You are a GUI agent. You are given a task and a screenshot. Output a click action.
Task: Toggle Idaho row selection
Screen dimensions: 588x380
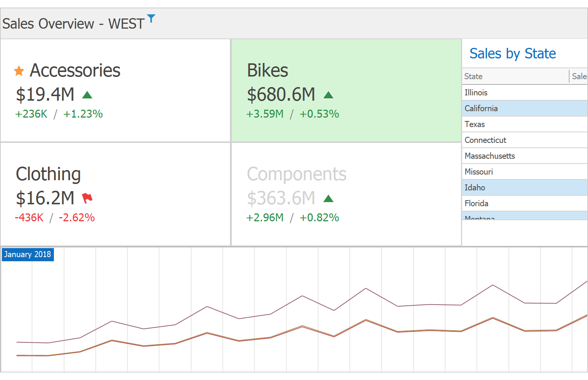click(524, 187)
